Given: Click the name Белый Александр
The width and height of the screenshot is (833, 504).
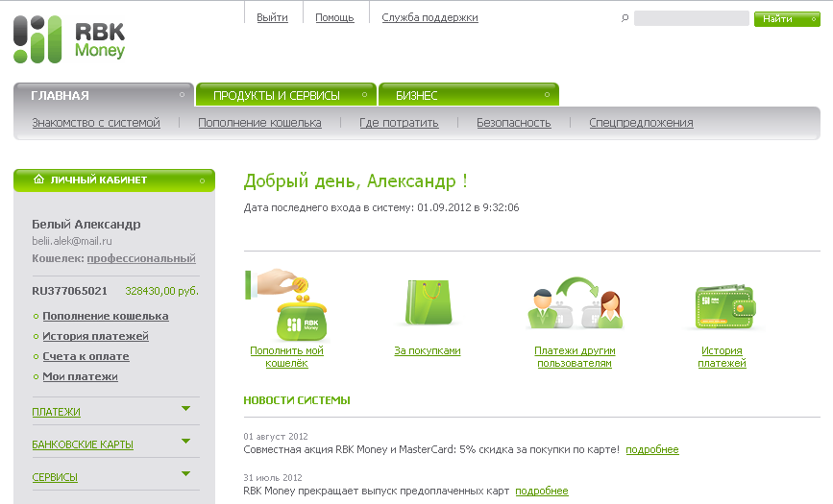Looking at the screenshot, I should 86,224.
